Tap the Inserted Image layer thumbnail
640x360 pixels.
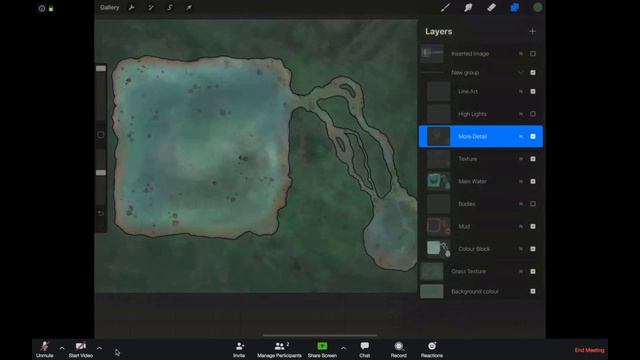coord(432,53)
